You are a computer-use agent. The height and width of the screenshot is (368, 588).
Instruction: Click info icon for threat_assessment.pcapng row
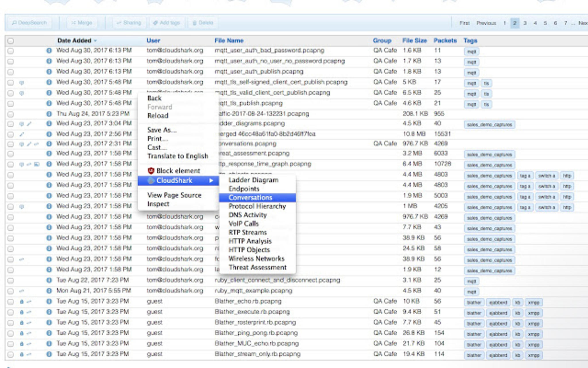tap(49, 154)
